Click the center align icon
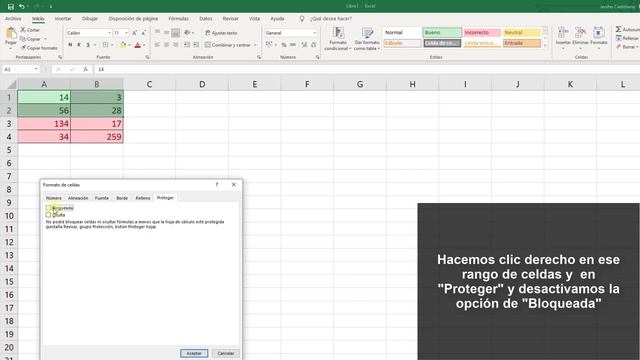Viewport: 640px width, 360px height. (167, 45)
